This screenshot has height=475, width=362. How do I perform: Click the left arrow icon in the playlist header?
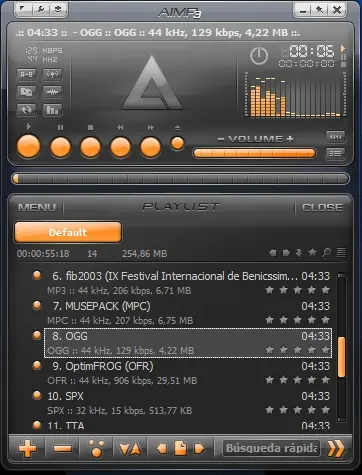click(272, 253)
